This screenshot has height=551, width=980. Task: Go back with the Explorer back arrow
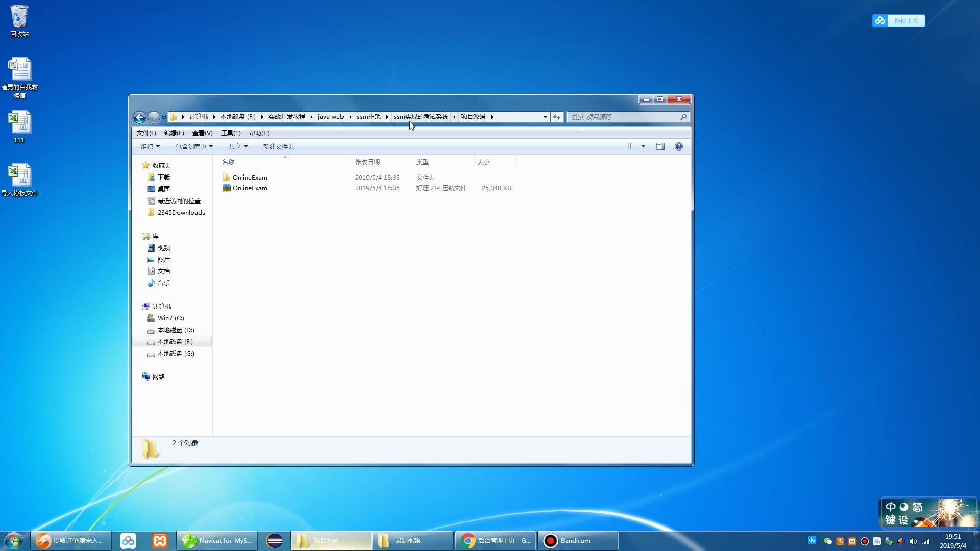[139, 117]
